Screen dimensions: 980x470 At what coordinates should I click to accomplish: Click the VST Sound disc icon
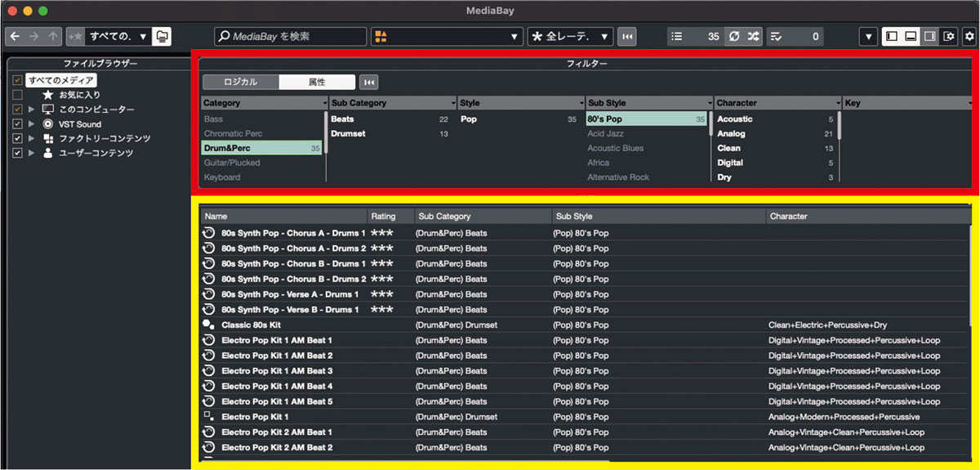[x=47, y=124]
